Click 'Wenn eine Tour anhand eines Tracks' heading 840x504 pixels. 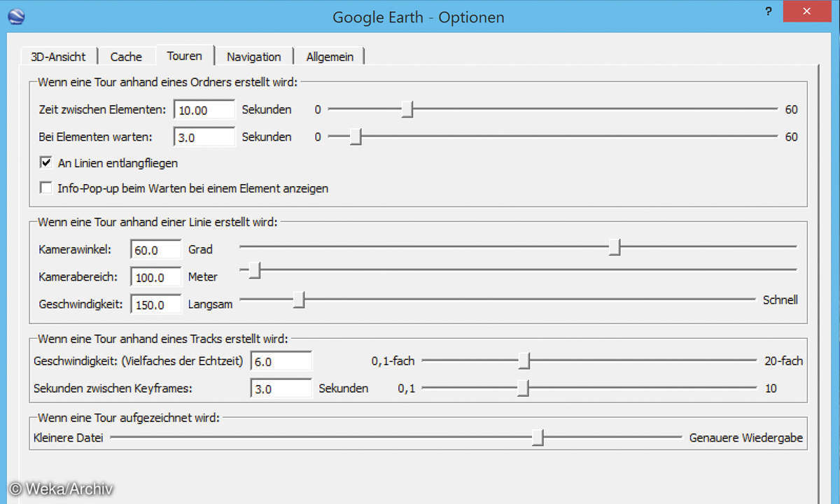click(x=162, y=339)
